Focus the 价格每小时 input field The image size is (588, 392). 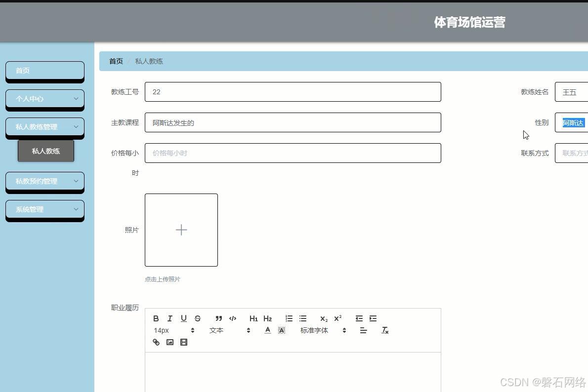(x=293, y=153)
